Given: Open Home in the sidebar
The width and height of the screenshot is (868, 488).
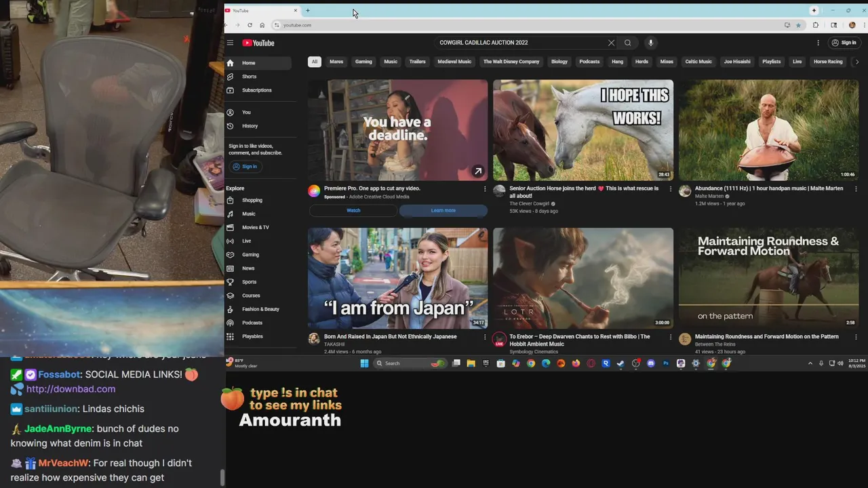Looking at the screenshot, I should click(x=258, y=63).
